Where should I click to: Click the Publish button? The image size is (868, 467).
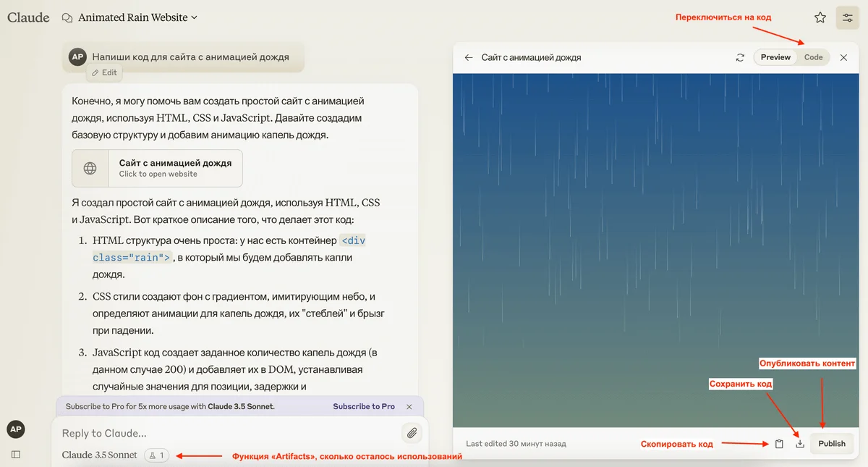(x=832, y=444)
